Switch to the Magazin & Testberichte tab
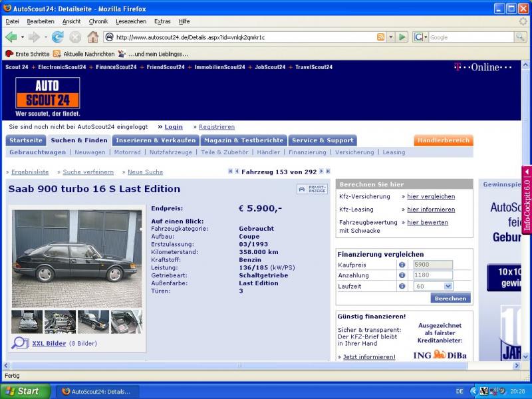Screen dimensions: 532x399 click(243, 140)
